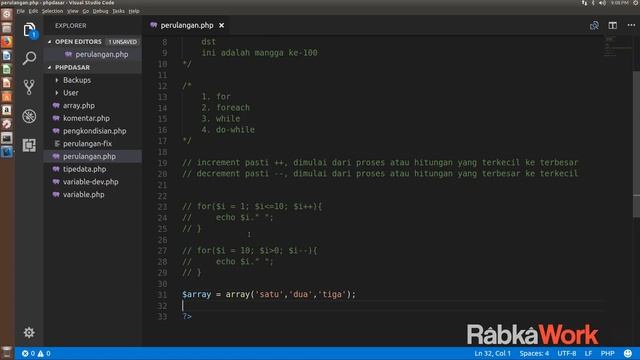Viewport: 640px width, 360px height.
Task: Change indentation via Spaces: 4
Action: 534,353
